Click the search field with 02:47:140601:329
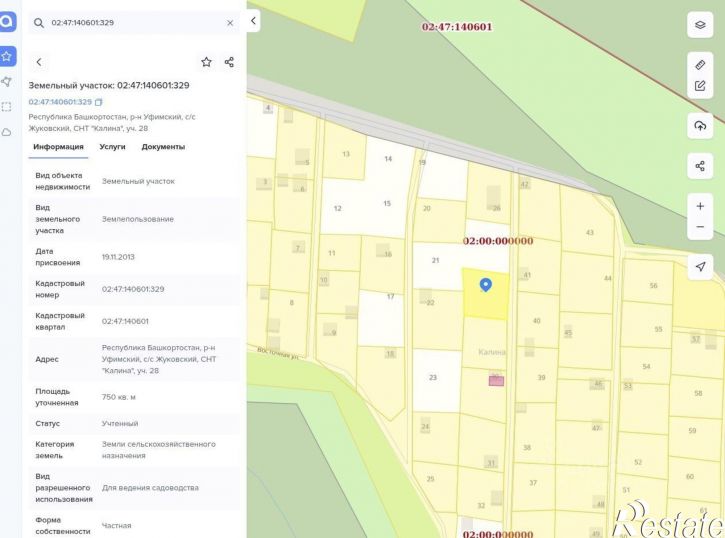This screenshot has height=538, width=725. (x=134, y=23)
